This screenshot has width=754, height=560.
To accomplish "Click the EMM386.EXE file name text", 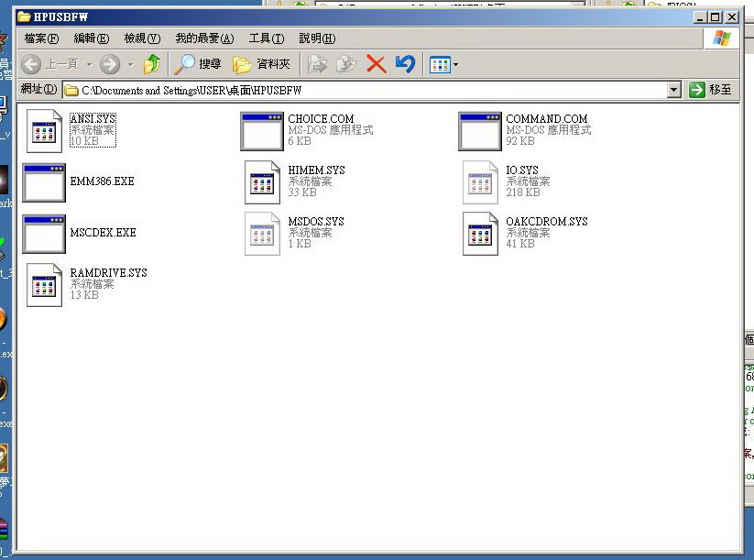I will pos(102,181).
